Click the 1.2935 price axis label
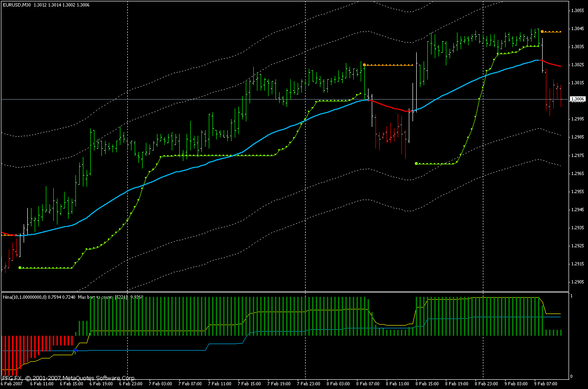The width and height of the screenshot is (588, 389). [x=577, y=228]
